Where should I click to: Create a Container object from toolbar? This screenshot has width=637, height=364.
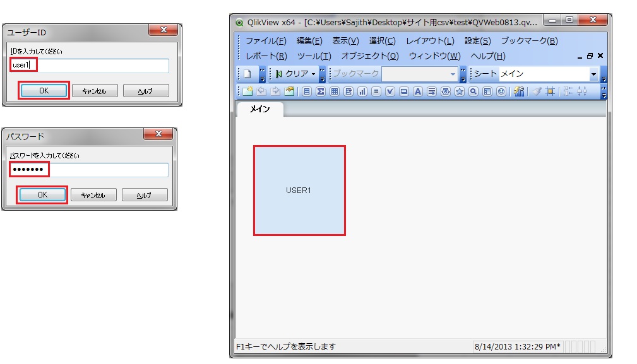(487, 91)
